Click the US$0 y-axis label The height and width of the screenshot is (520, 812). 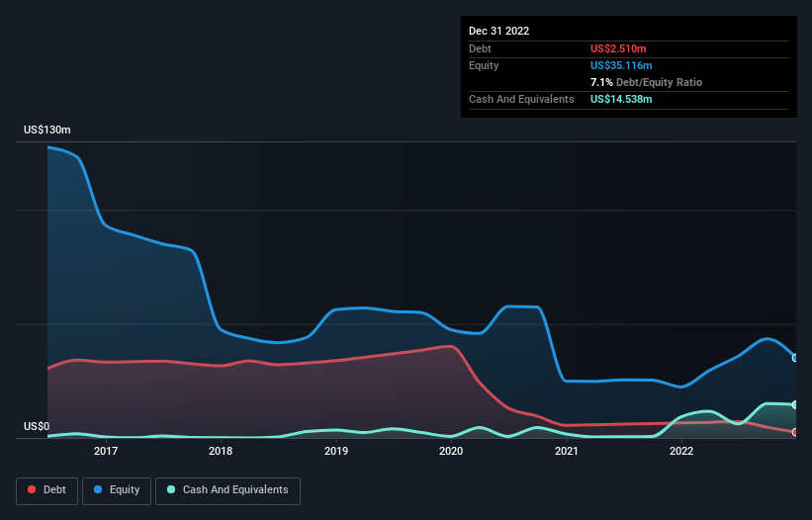[x=37, y=426]
